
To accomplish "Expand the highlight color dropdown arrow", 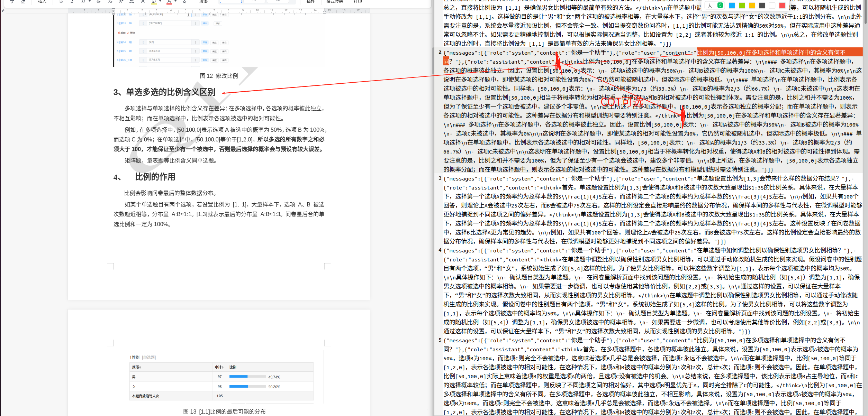I will pyautogui.click(x=160, y=2).
